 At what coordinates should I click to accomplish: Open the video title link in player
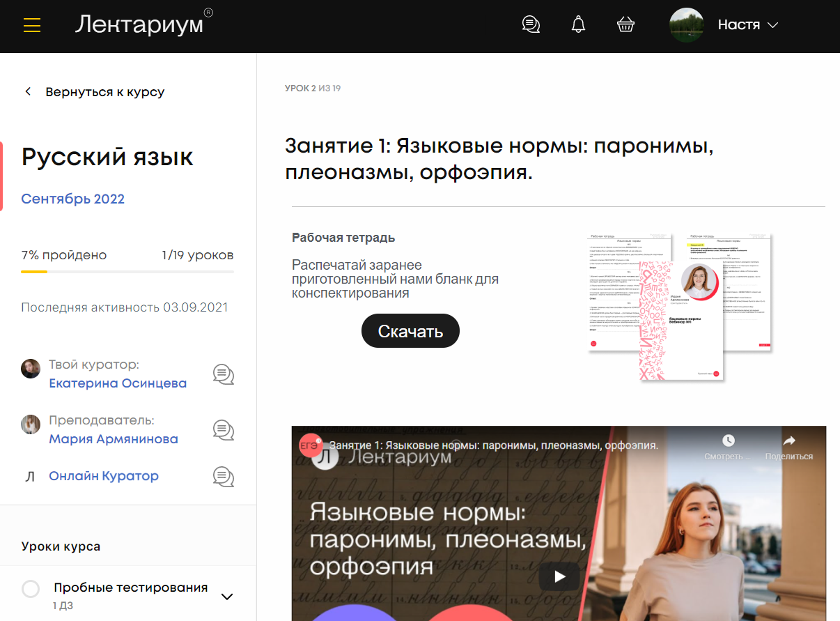click(494, 445)
